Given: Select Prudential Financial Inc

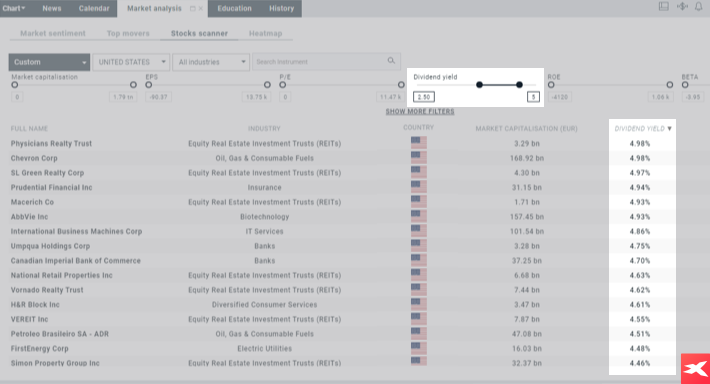Looking at the screenshot, I should (x=51, y=187).
